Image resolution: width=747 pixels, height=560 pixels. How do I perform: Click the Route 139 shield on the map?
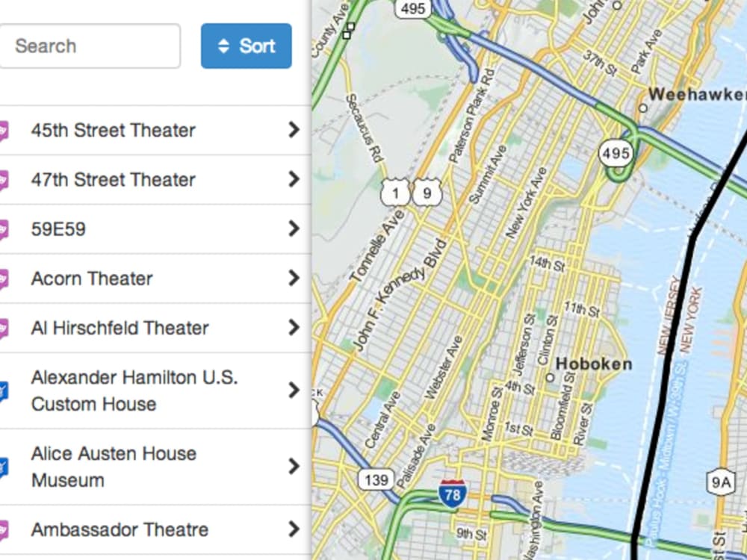coord(376,480)
